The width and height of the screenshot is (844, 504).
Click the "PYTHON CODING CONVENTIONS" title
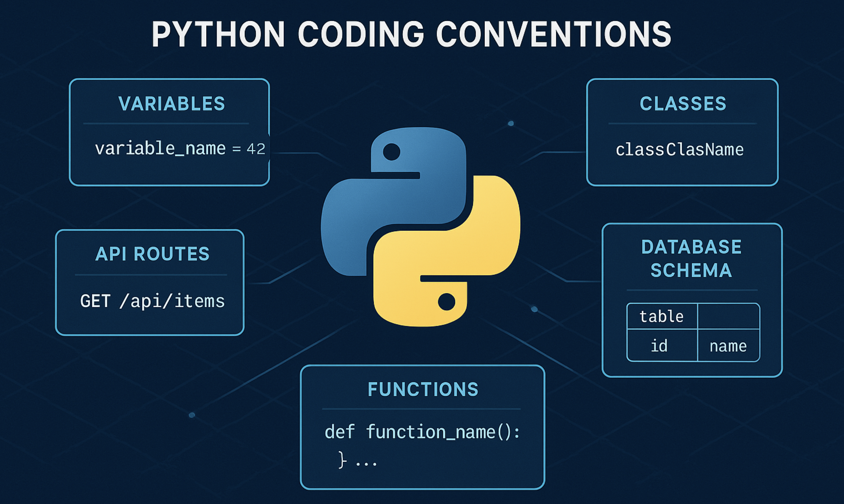[x=412, y=34]
